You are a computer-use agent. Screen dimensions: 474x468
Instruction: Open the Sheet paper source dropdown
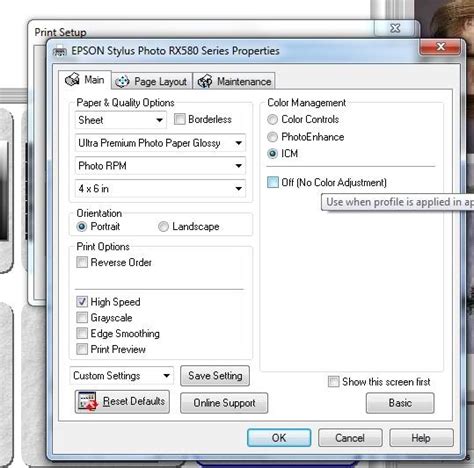point(121,120)
